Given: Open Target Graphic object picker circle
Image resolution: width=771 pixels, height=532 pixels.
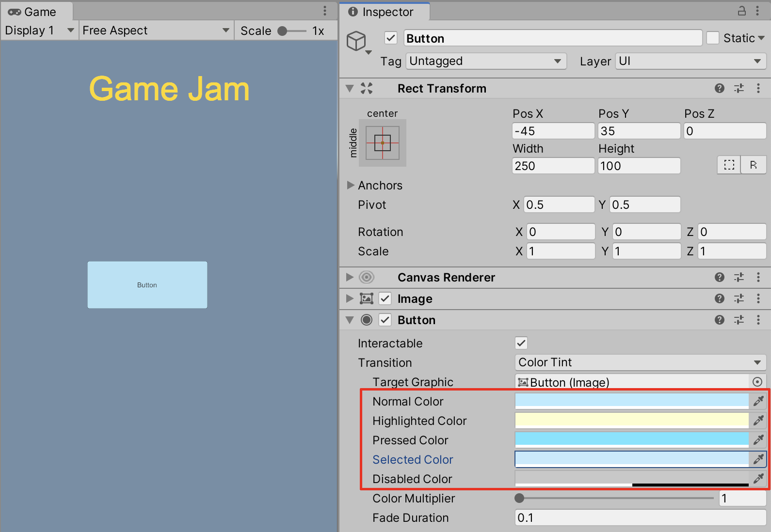Looking at the screenshot, I should click(757, 382).
